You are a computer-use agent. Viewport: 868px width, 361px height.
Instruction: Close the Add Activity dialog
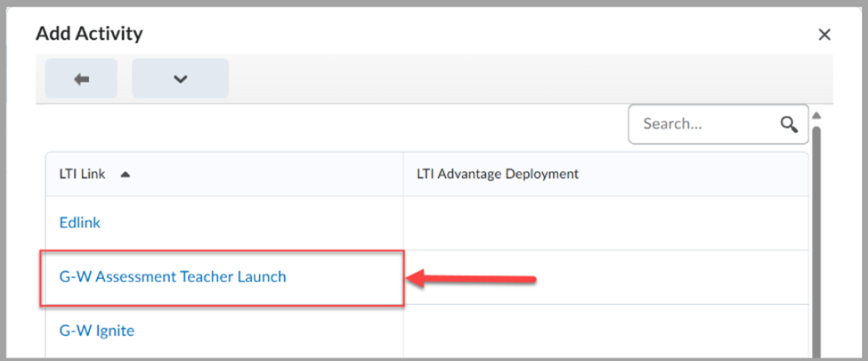tap(824, 35)
